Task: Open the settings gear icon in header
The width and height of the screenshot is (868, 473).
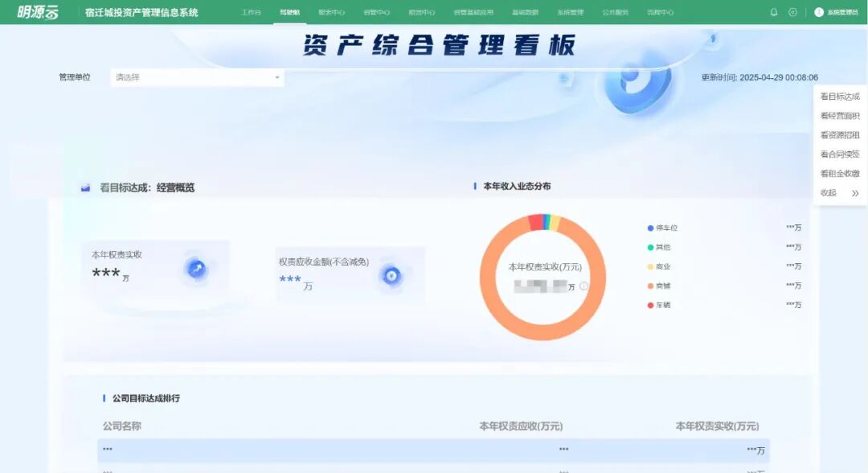Action: 793,12
